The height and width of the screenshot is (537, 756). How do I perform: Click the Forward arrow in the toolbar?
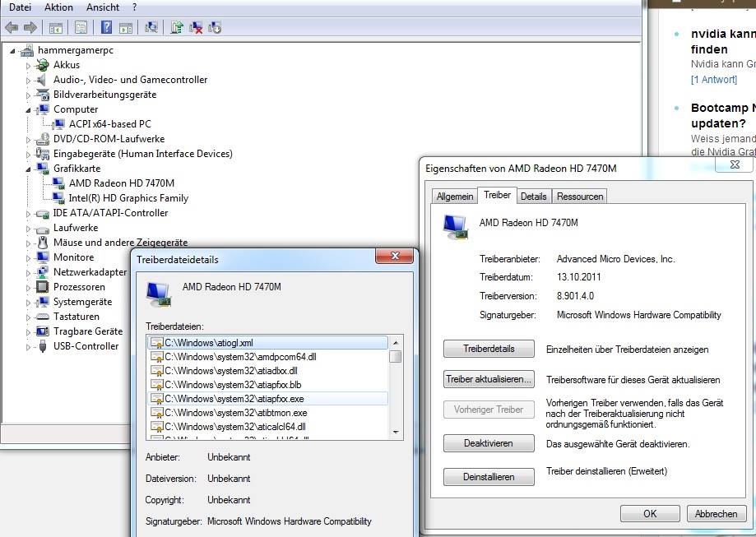pos(30,27)
